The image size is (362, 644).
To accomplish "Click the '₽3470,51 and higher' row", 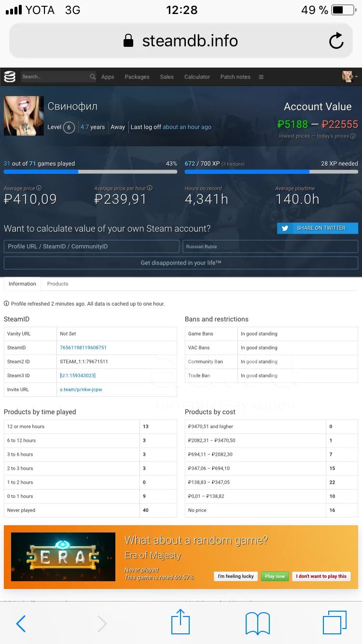I will (x=271, y=427).
